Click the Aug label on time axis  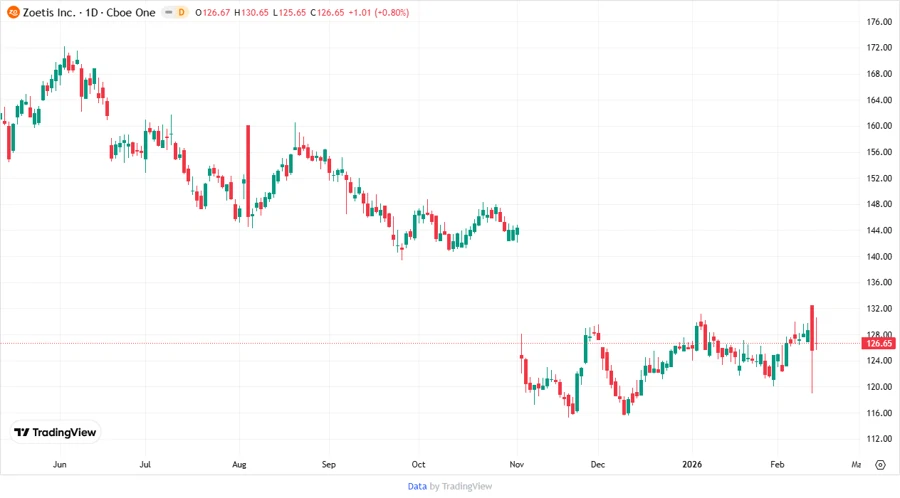point(239,464)
